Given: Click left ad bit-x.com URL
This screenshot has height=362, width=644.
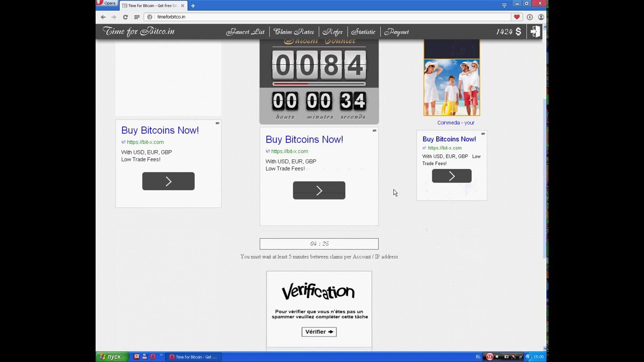Looking at the screenshot, I should pos(145,142).
